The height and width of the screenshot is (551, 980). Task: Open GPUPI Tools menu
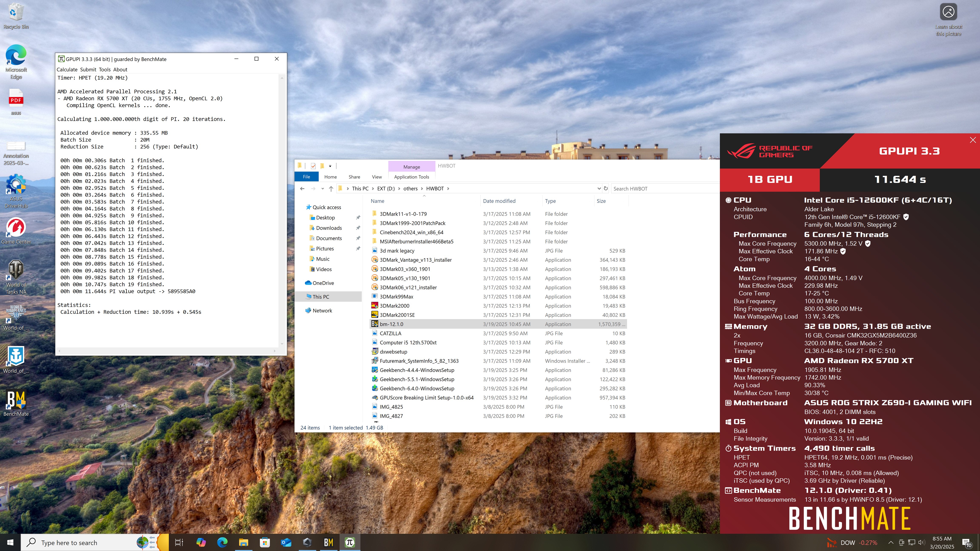pos(105,70)
